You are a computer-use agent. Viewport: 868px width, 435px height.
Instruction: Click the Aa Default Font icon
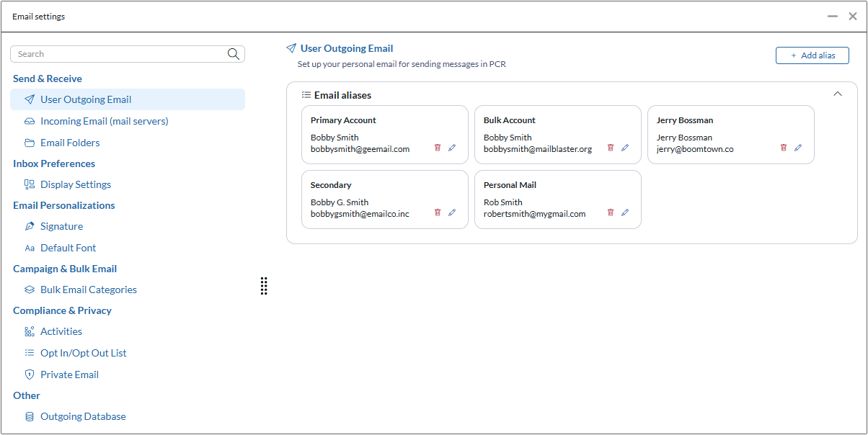[29, 247]
